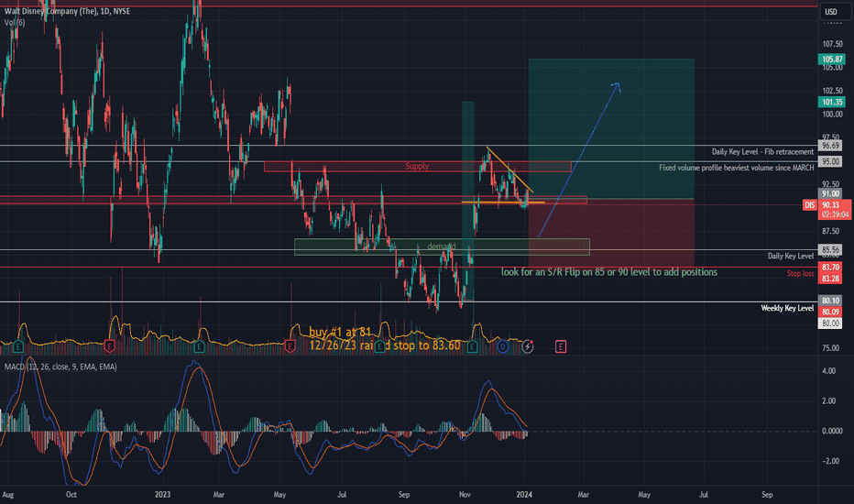
Task: Select the orange descending trendline drawing
Action: tap(509, 170)
